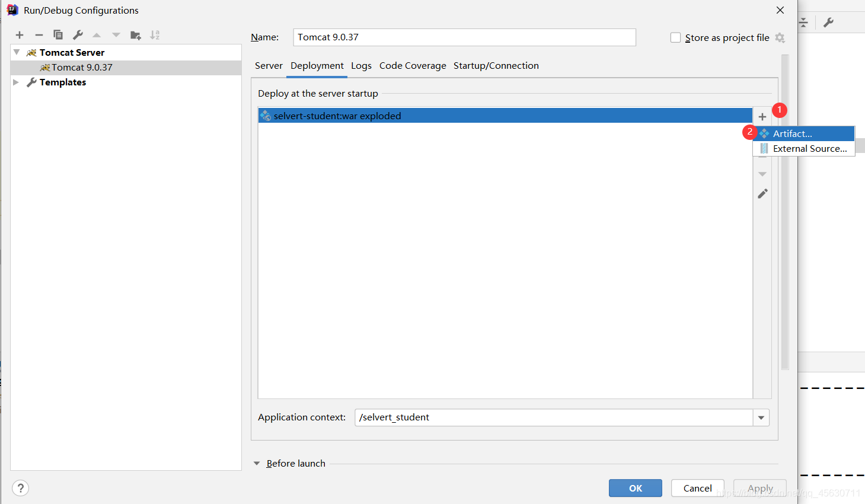865x504 pixels.
Task: Select Templates label in tree
Action: pos(63,82)
